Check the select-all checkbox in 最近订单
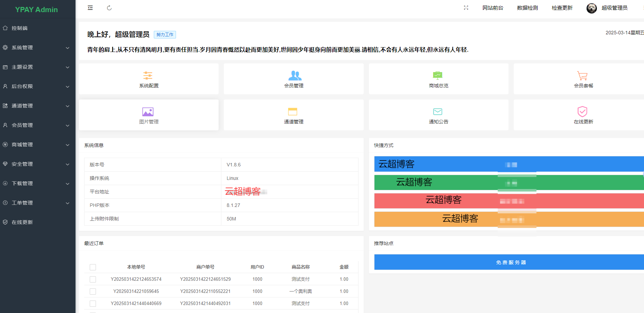 (x=92, y=267)
